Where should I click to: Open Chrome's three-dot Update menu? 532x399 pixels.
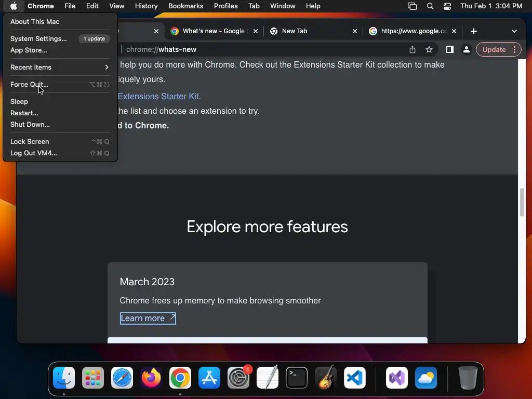515,49
